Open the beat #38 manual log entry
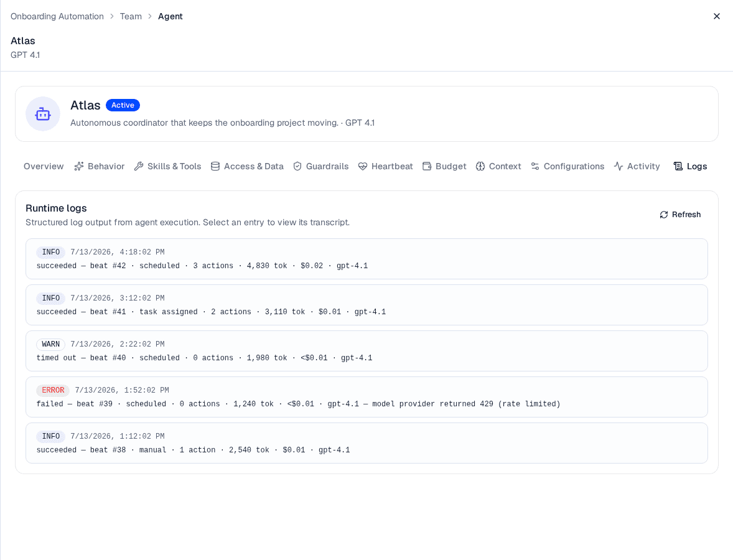 (366, 443)
